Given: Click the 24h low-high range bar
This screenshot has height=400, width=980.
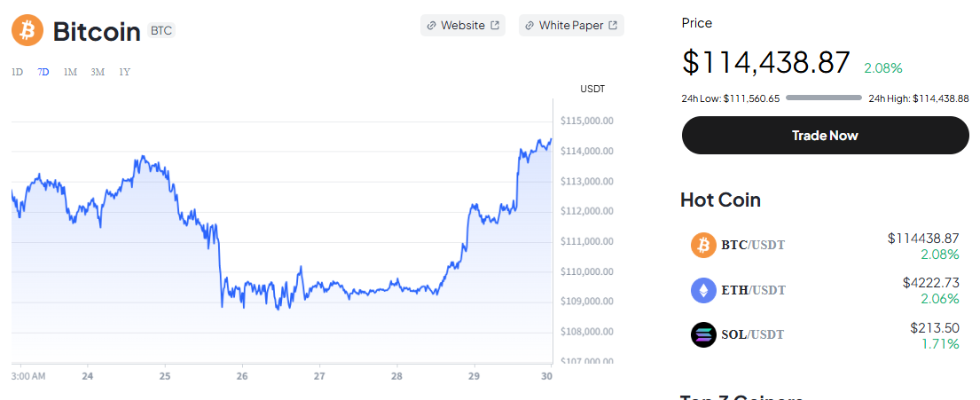Looking at the screenshot, I should click(823, 98).
